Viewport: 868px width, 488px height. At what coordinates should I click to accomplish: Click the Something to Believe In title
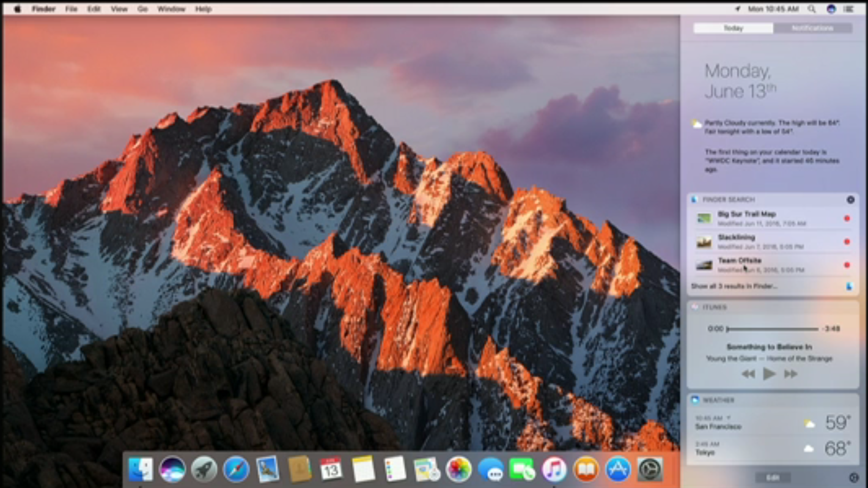tap(769, 347)
